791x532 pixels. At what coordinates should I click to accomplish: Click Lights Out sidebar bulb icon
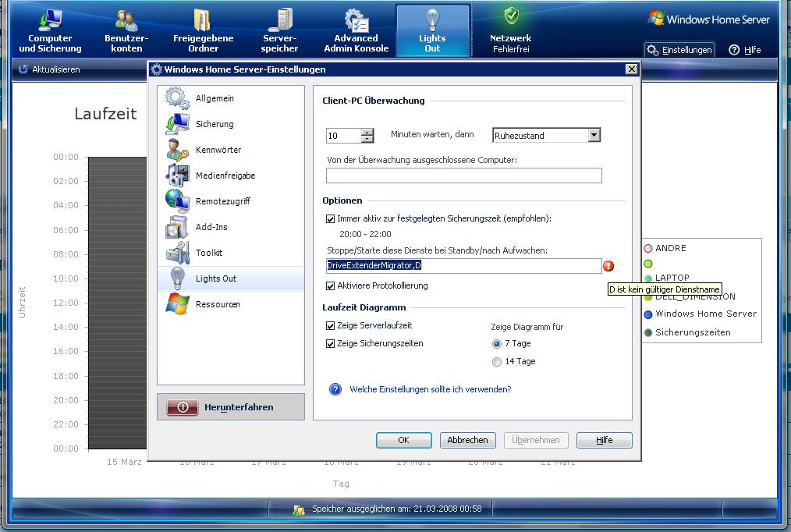pos(177,278)
